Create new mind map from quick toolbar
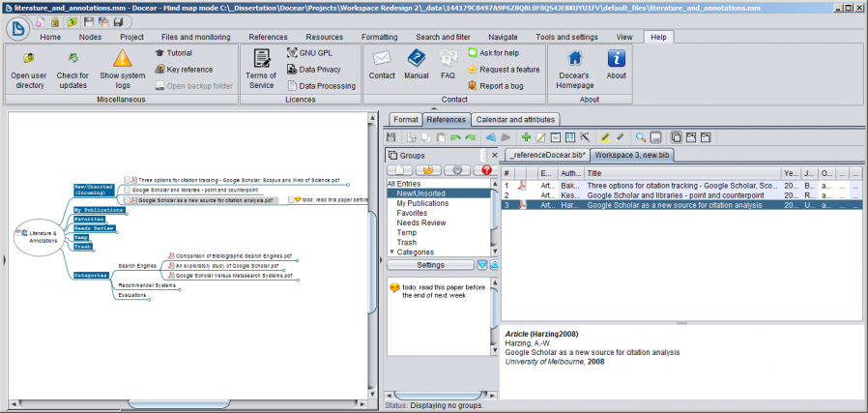Image resolution: width=868 pixels, height=413 pixels. pyautogui.click(x=40, y=22)
